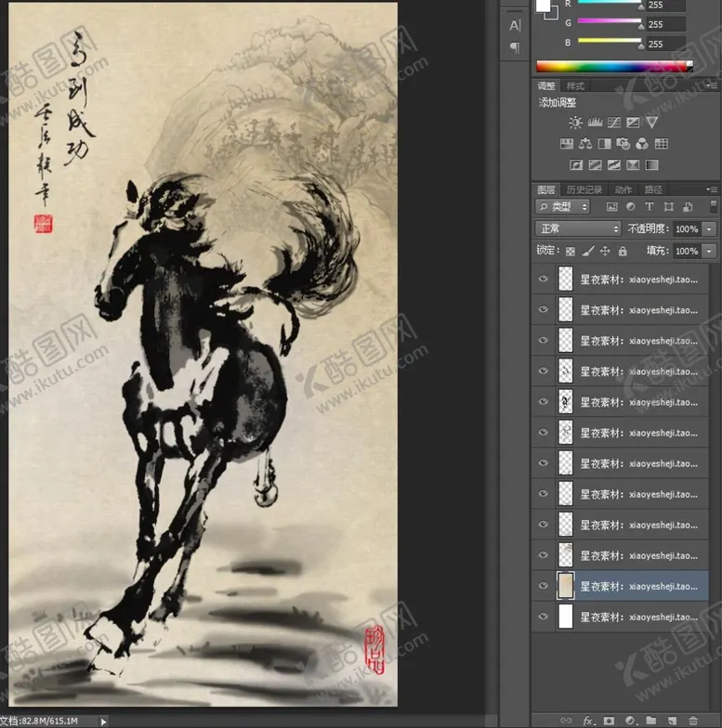Image resolution: width=722 pixels, height=728 pixels.
Task: Switch to the 路径 tab
Action: (x=652, y=189)
